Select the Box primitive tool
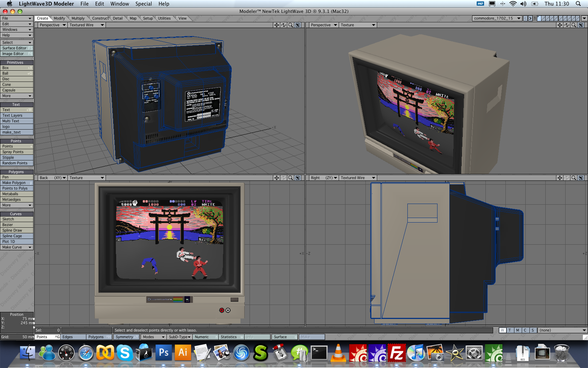The image size is (588, 368). (17, 68)
